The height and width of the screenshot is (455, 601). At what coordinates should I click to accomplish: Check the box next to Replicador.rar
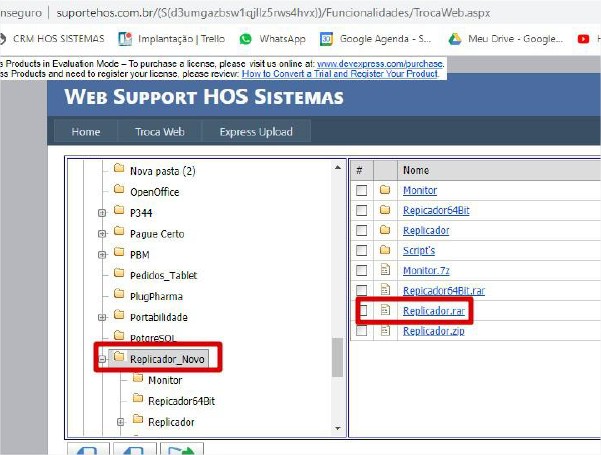362,311
